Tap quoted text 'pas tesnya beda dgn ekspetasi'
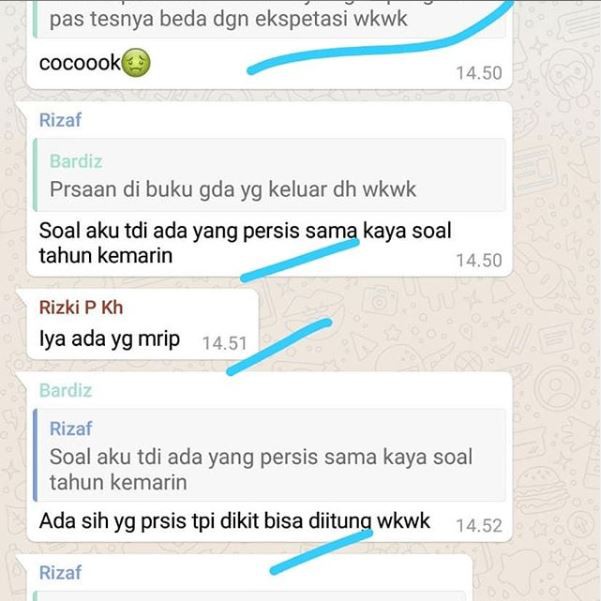The image size is (601, 601). point(228,19)
